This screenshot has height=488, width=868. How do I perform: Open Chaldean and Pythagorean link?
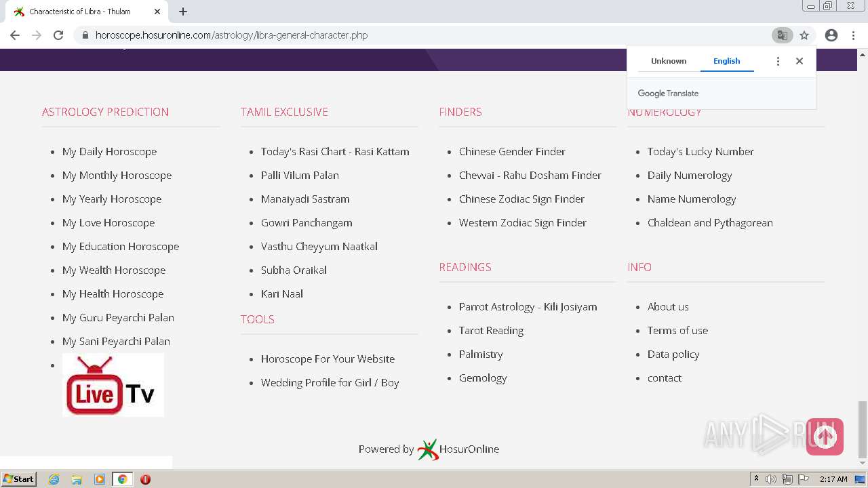pos(710,223)
